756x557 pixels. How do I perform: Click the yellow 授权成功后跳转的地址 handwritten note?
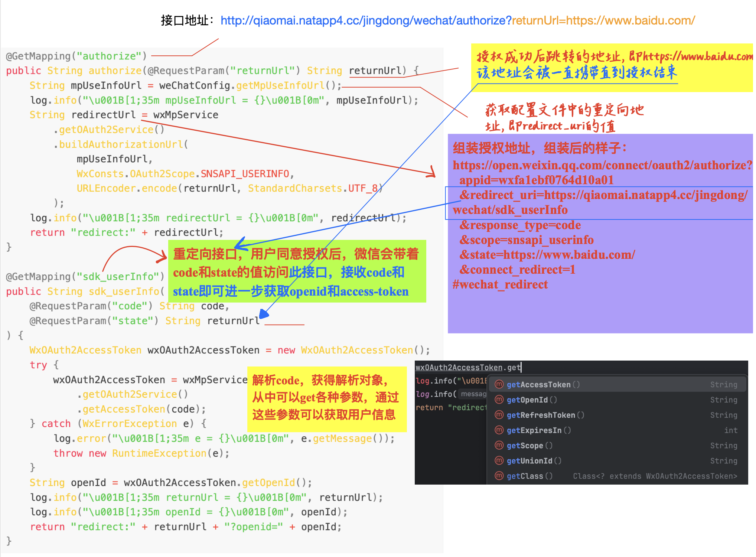point(613,67)
